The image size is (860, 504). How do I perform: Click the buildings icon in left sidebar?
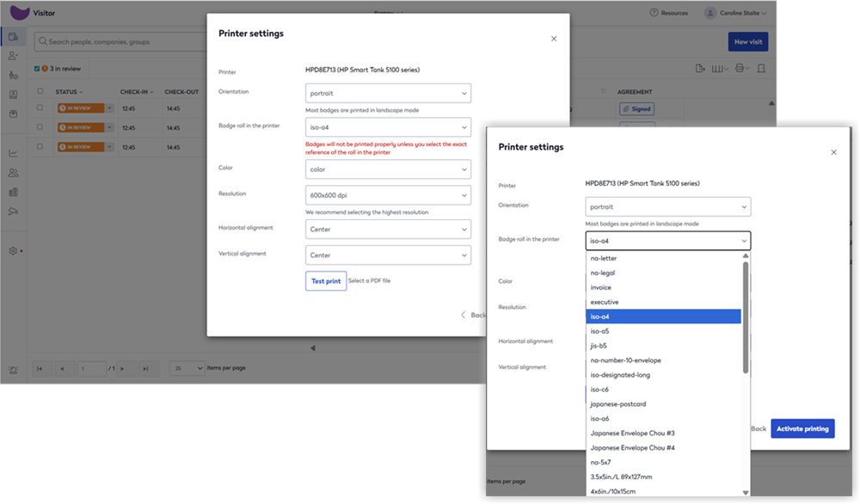(13, 192)
